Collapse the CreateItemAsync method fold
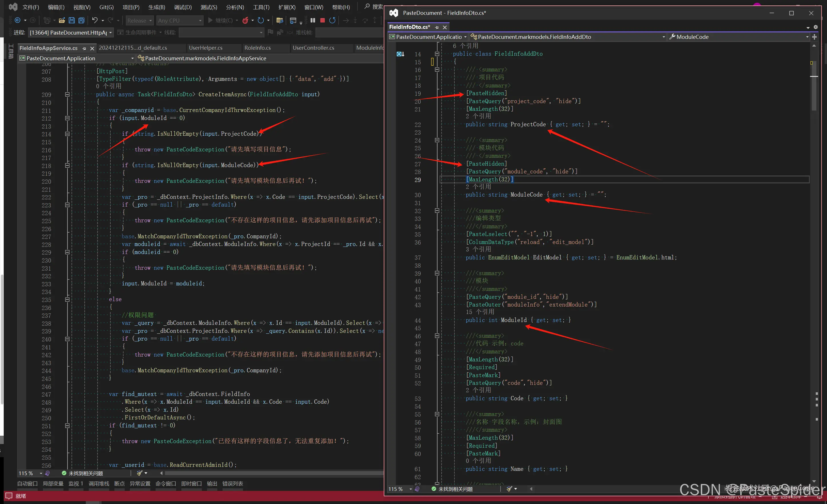Viewport: 827px width, 504px height. (x=67, y=95)
